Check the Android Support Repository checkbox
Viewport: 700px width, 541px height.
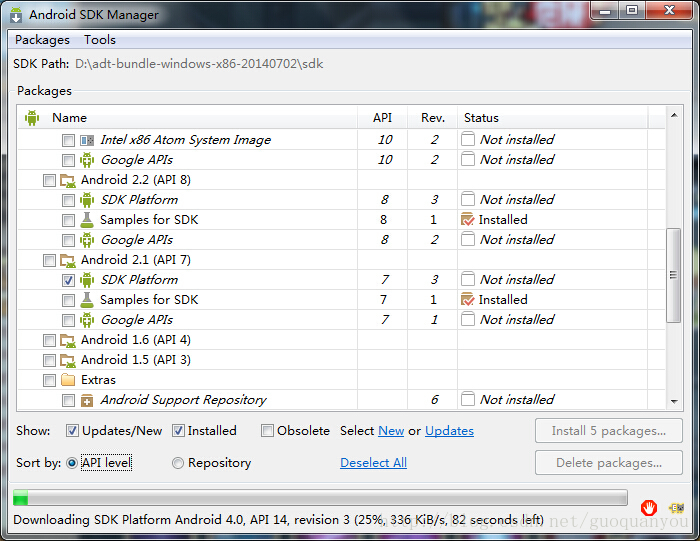(x=68, y=400)
